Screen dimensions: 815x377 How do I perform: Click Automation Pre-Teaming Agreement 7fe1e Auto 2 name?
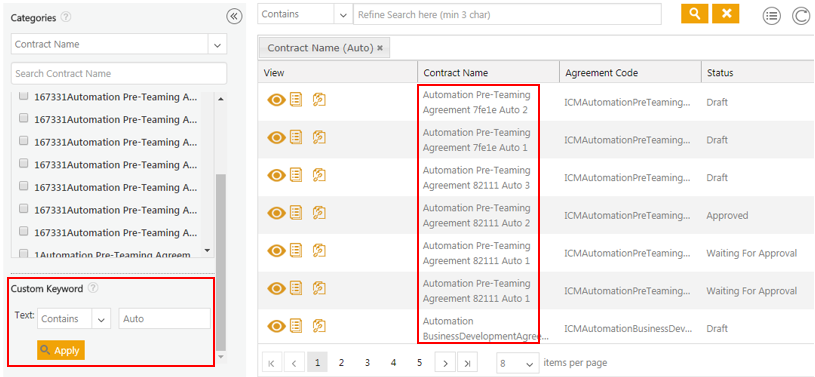tap(476, 102)
